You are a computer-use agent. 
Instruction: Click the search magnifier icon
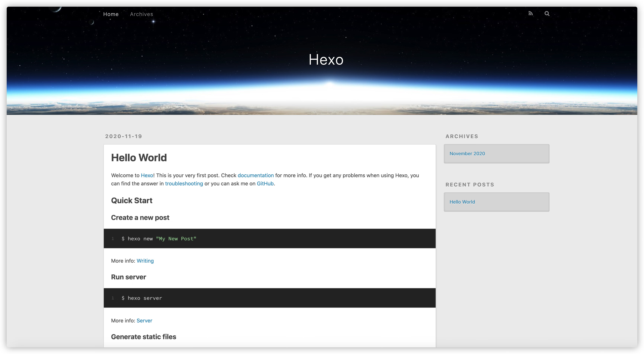547,14
